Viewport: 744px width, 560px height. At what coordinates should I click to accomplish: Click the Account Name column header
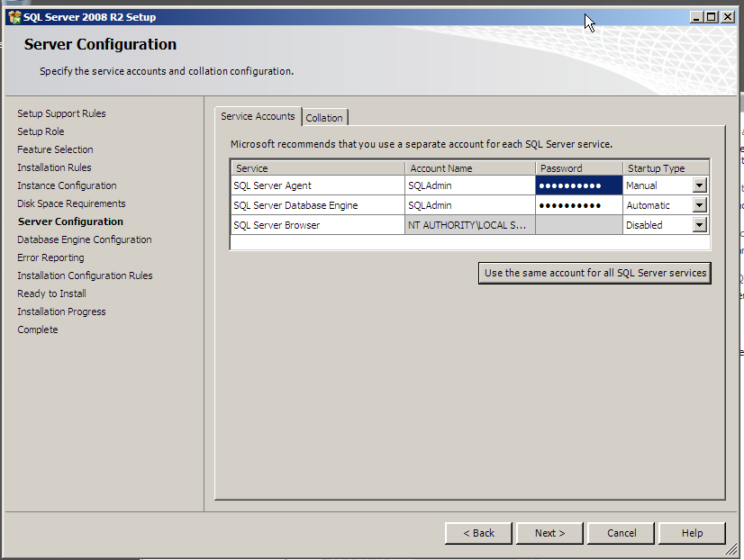click(470, 168)
